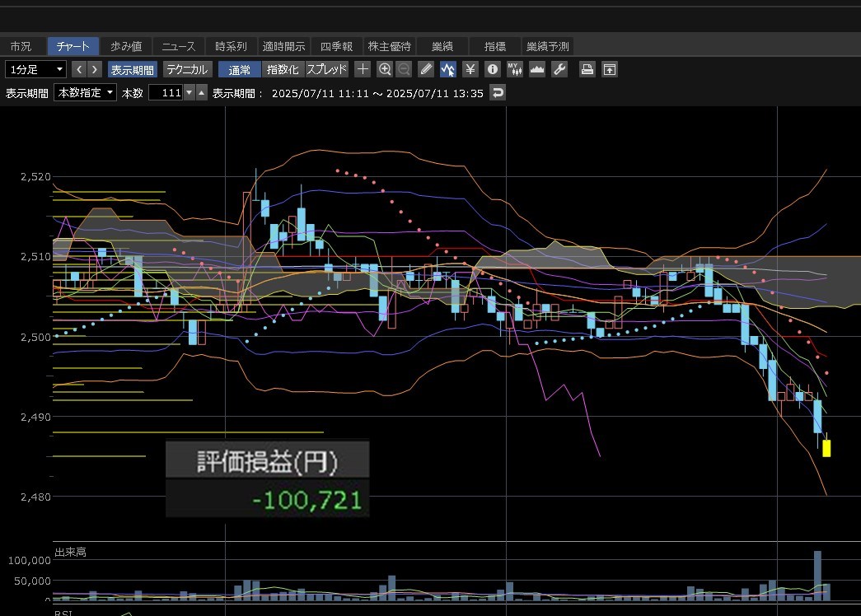Click the tallest volume bar
Screen dimensions: 861x616
[817, 576]
